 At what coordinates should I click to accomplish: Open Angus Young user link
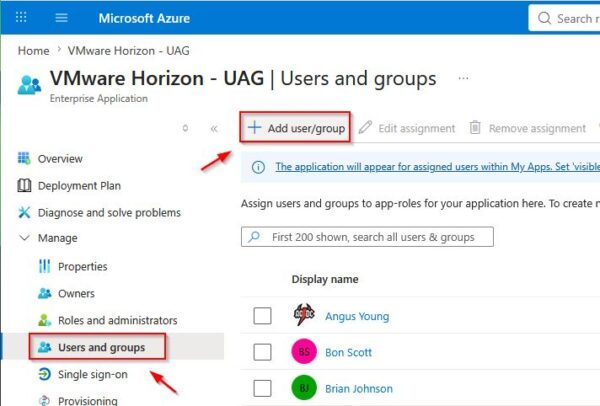pyautogui.click(x=357, y=316)
